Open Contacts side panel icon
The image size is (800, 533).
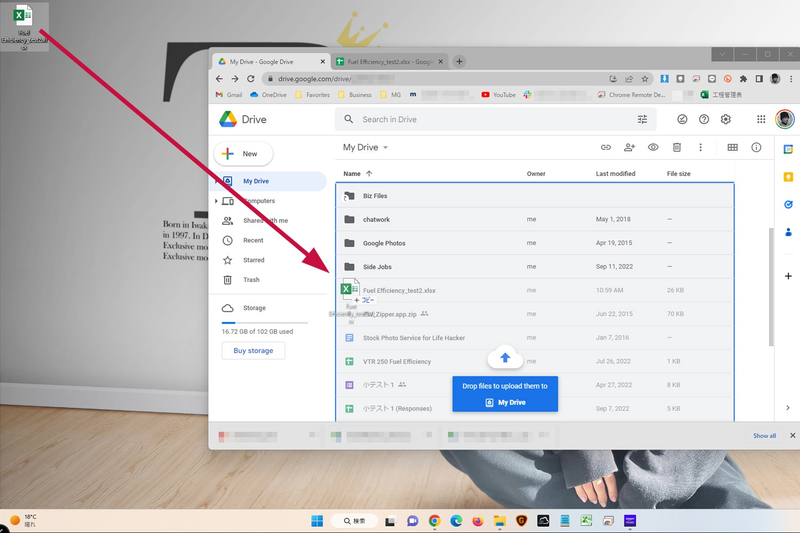(x=788, y=232)
